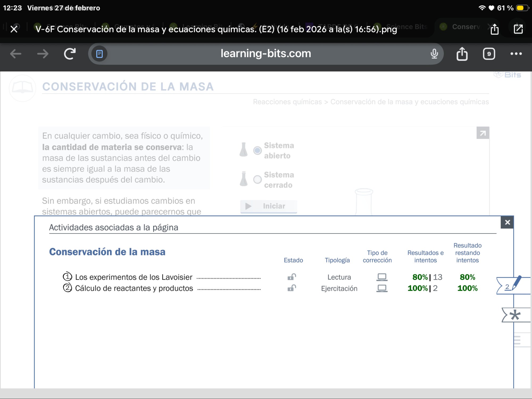532x399 pixels.
Task: Reload the page with refresh icon
Action: (x=70, y=54)
